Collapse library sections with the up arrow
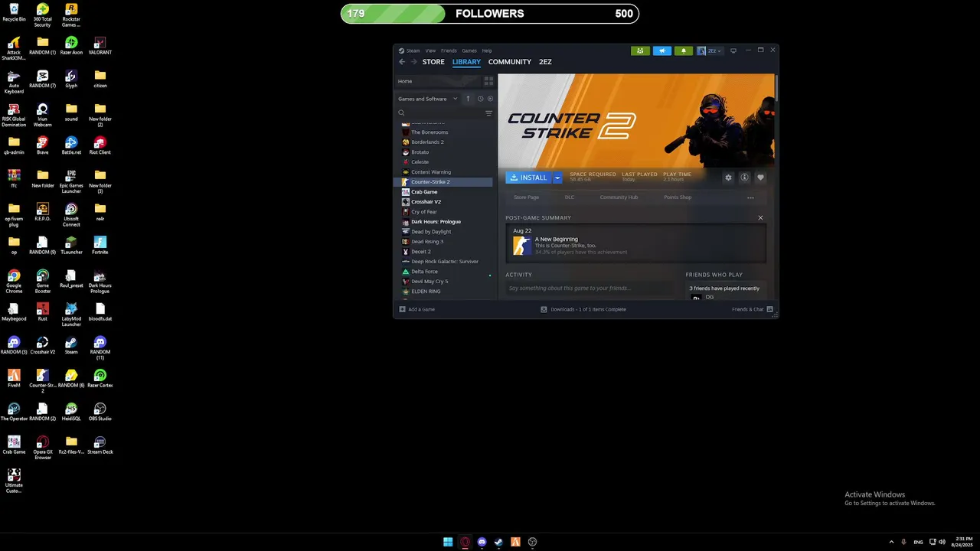This screenshot has width=980, height=551. [x=468, y=99]
